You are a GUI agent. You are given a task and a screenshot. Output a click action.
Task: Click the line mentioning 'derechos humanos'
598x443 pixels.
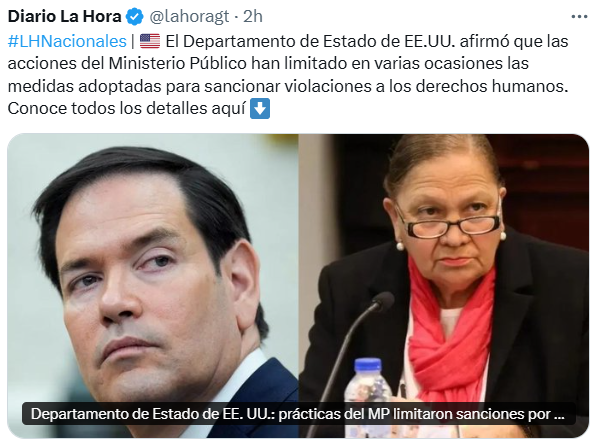288,86
